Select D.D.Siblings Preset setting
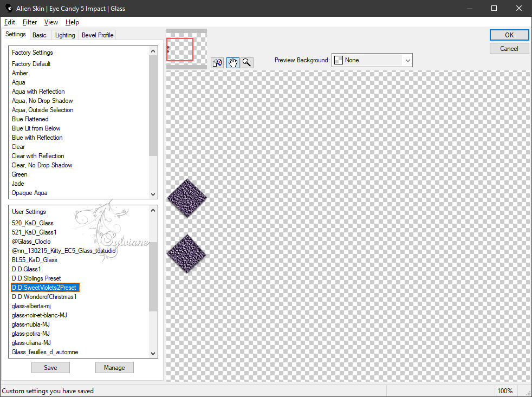The width and height of the screenshot is (532, 397). [36, 278]
